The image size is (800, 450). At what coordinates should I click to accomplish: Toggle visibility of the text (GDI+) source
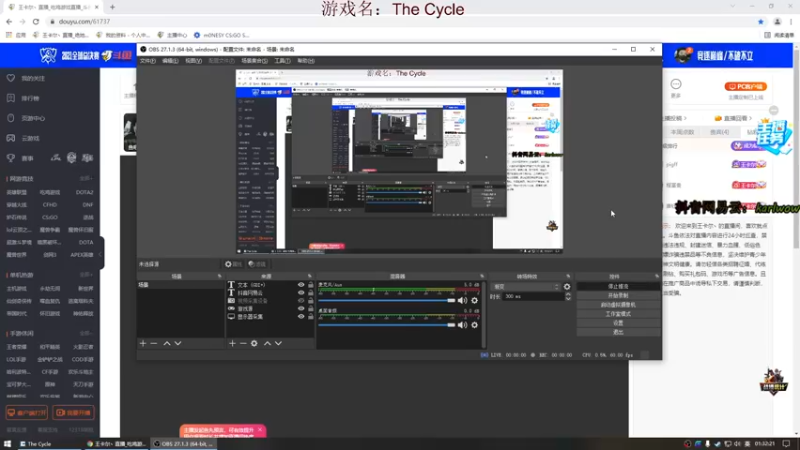pos(301,285)
